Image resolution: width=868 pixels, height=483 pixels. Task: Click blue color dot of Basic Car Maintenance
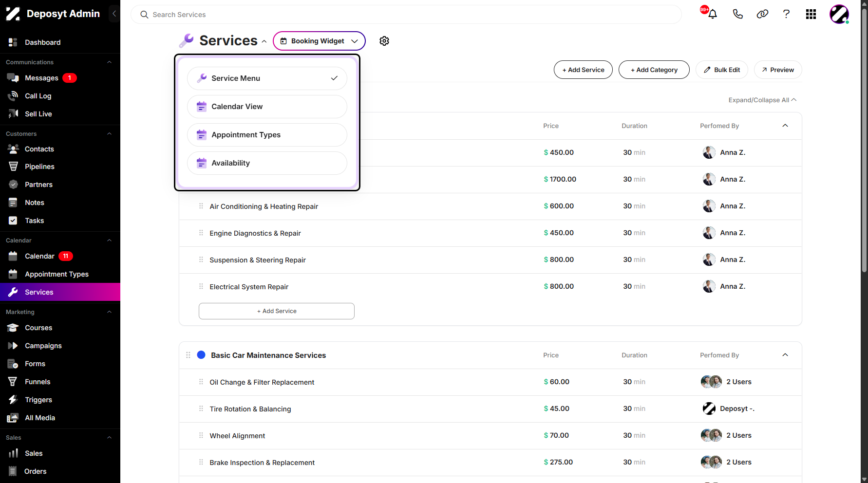(201, 355)
